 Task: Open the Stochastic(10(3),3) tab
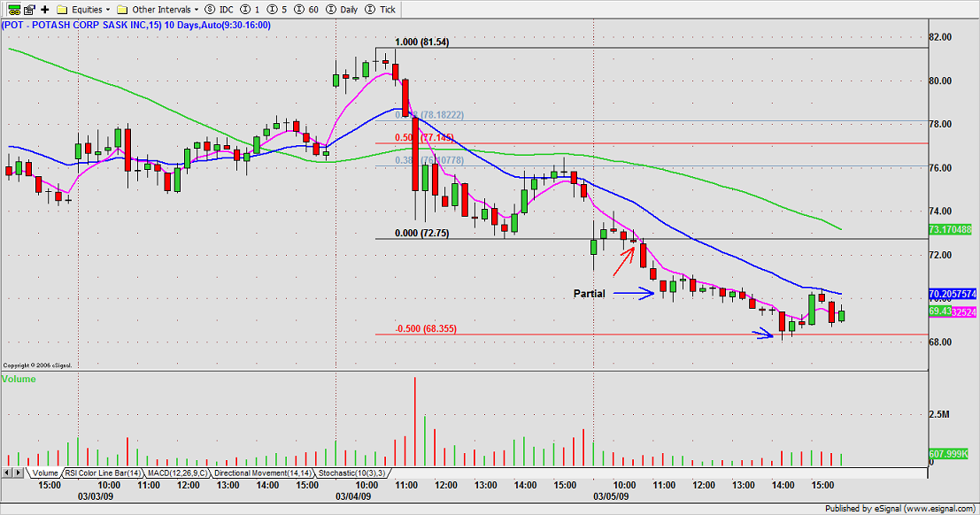tap(351, 473)
